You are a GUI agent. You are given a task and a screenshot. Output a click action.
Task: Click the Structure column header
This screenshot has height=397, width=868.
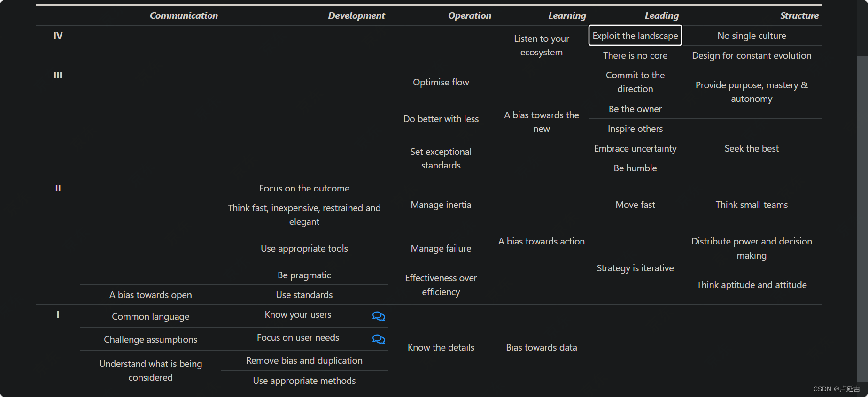799,15
